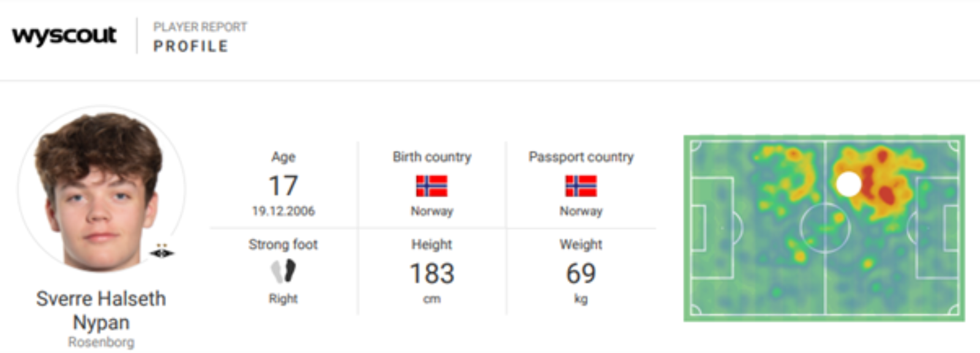This screenshot has height=353, width=980.
Task: Click the Wyscout logo
Action: (x=64, y=35)
